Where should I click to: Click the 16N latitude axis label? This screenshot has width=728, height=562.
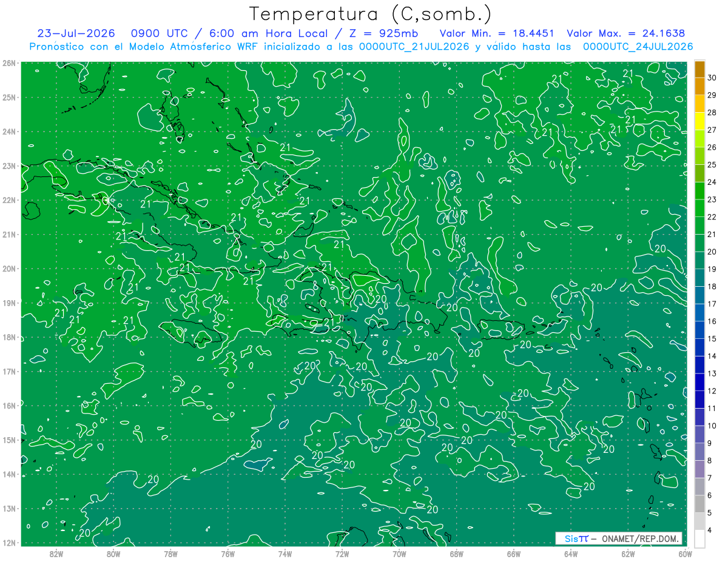click(9, 406)
